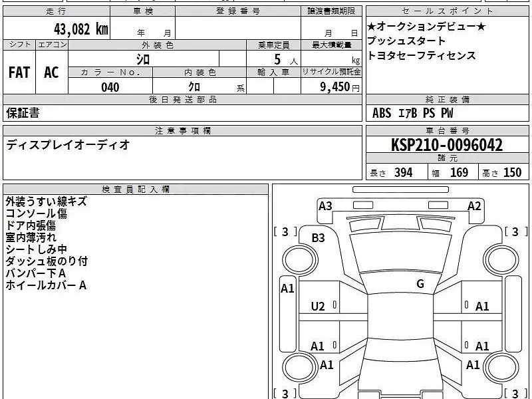Select inspector note ドア内張傷
Image resolution: width=532 pixels, height=399 pixels.
(x=31, y=225)
